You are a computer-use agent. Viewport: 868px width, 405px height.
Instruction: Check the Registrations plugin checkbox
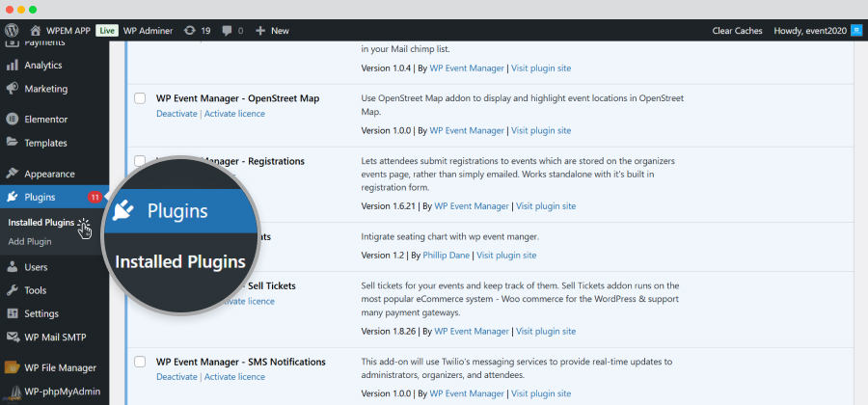140,161
